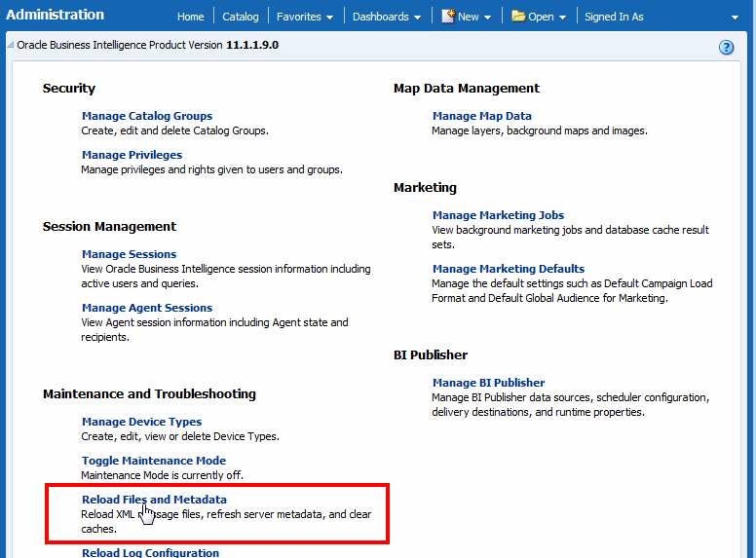The image size is (756, 558).
Task: Open Manage Map Data link
Action: point(481,116)
